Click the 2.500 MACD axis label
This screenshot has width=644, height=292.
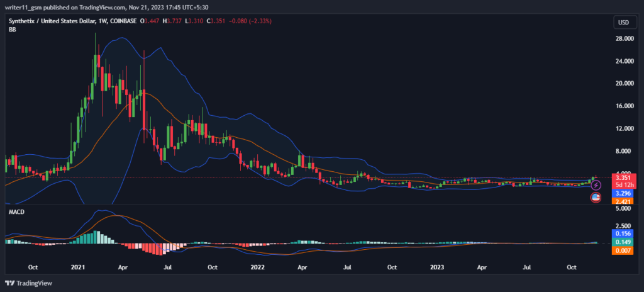pos(624,226)
